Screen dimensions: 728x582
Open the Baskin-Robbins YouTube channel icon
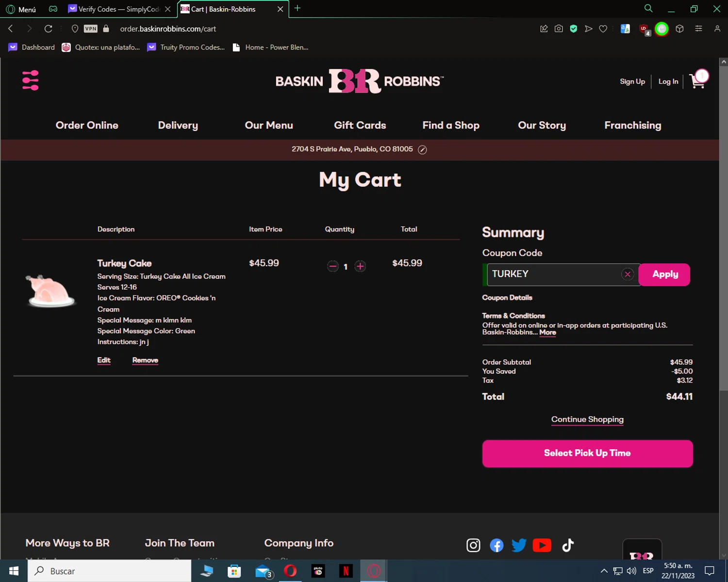coord(542,546)
